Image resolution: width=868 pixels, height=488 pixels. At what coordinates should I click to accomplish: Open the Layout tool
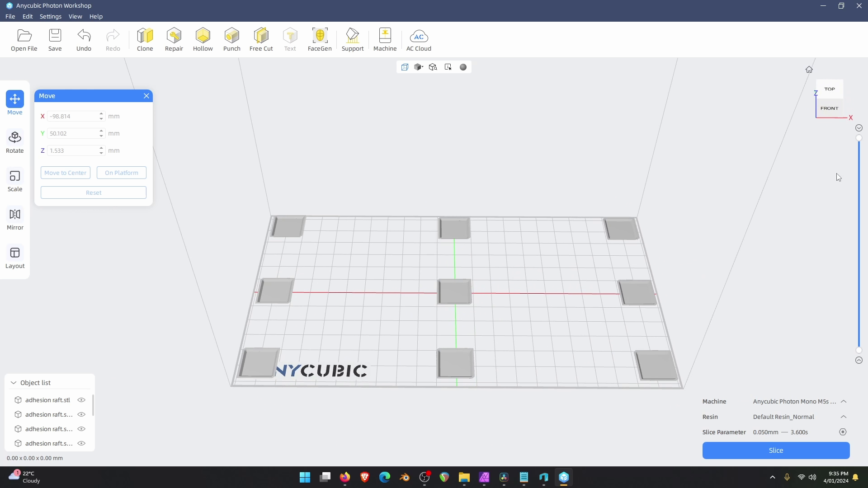coord(15,257)
